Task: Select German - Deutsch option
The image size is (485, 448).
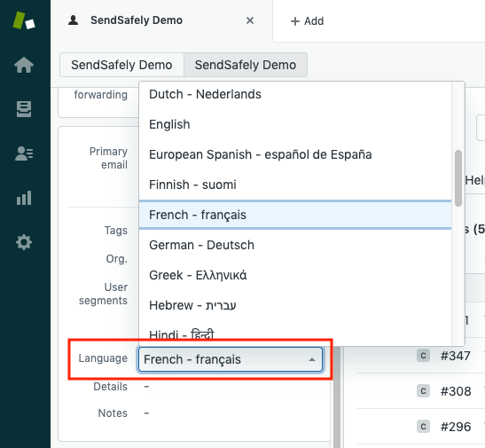Action: [x=295, y=245]
